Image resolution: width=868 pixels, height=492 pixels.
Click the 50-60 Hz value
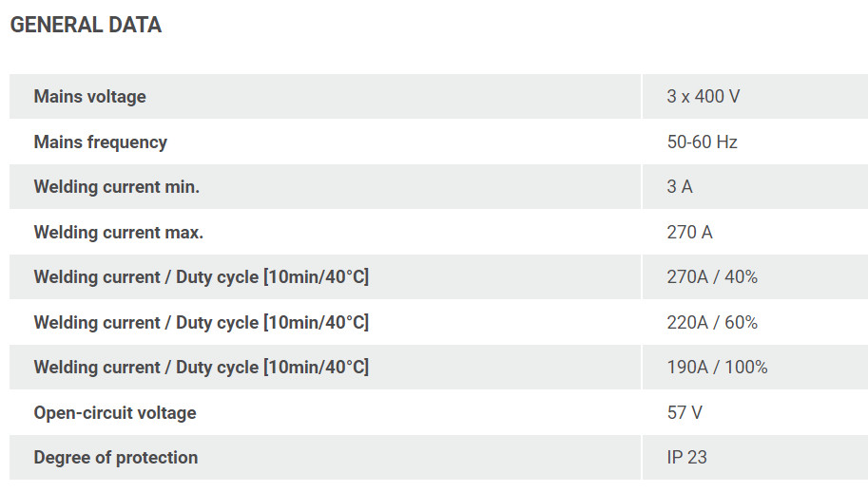click(702, 142)
